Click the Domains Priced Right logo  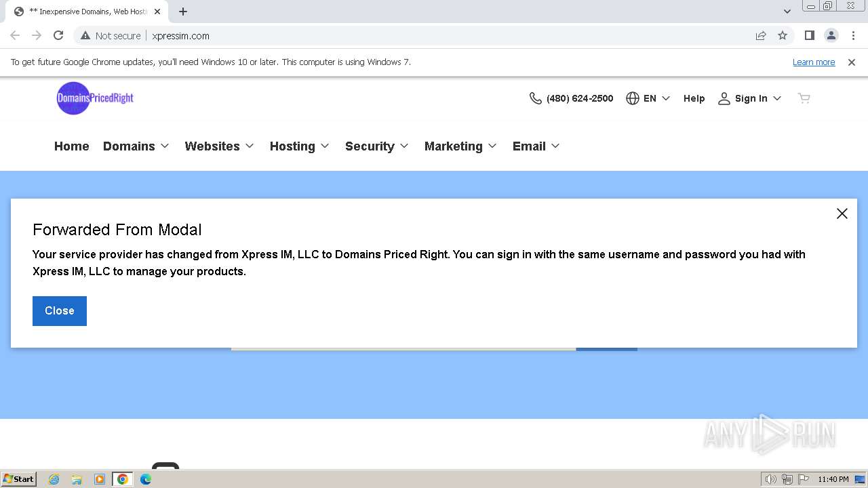pyautogui.click(x=95, y=98)
